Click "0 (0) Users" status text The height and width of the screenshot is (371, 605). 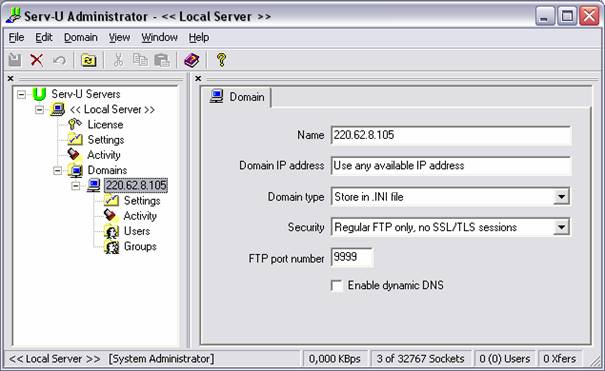505,359
